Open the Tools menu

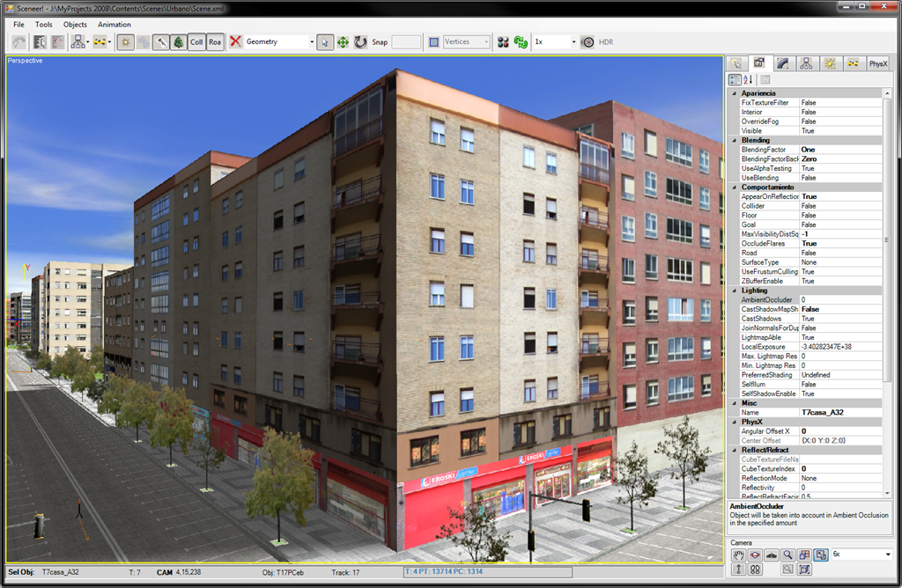click(44, 25)
